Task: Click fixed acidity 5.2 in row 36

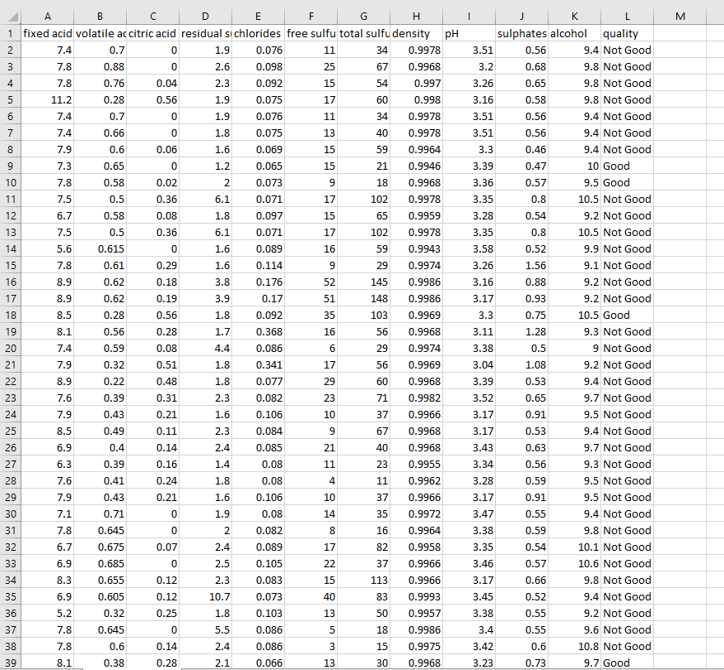Action: tap(47, 614)
